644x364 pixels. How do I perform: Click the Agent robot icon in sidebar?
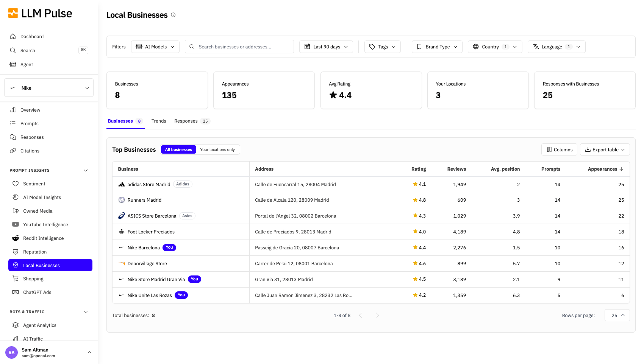pos(13,64)
